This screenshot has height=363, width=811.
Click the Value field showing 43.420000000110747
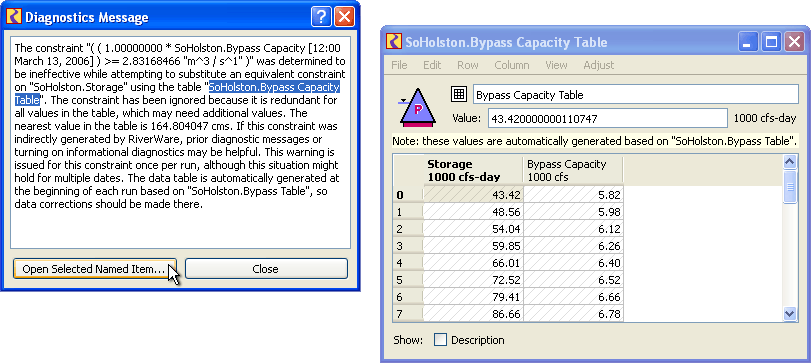tap(608, 118)
